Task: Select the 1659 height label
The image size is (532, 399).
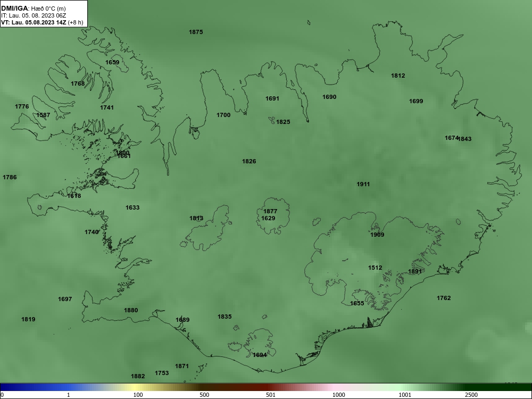Action: pos(112,62)
